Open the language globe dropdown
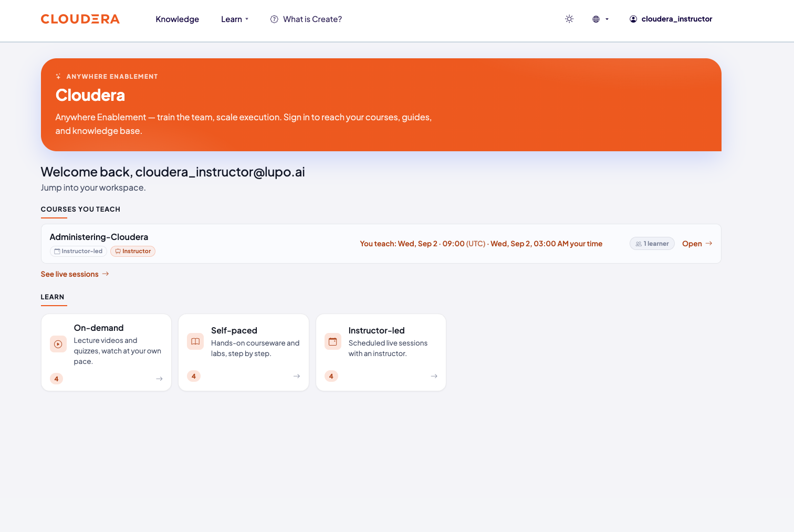The width and height of the screenshot is (794, 532). (x=600, y=19)
